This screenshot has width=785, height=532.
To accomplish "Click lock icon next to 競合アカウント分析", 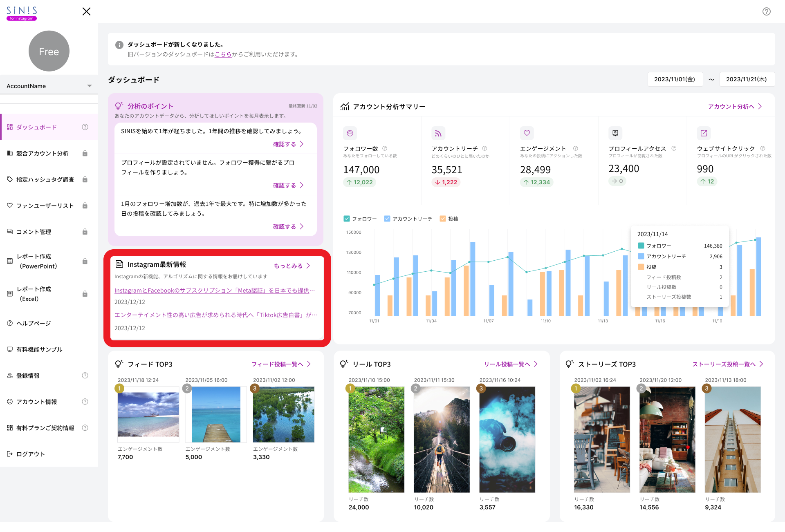I will tap(85, 153).
